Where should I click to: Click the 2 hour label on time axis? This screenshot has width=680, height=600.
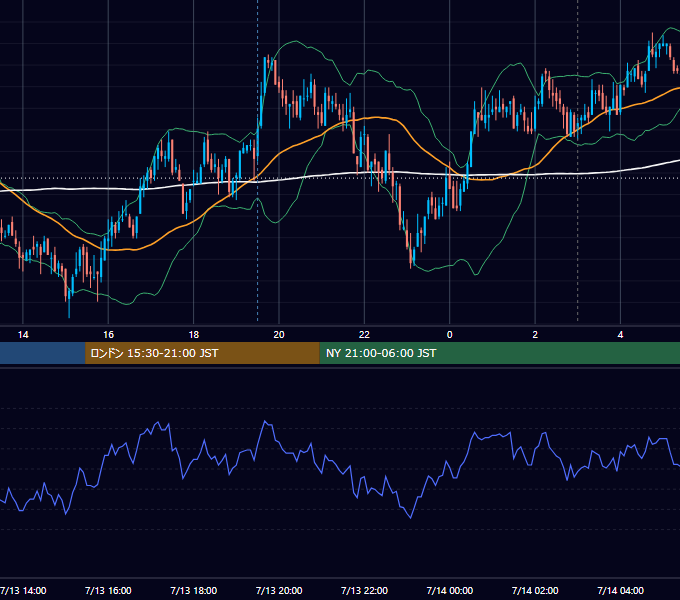535,334
